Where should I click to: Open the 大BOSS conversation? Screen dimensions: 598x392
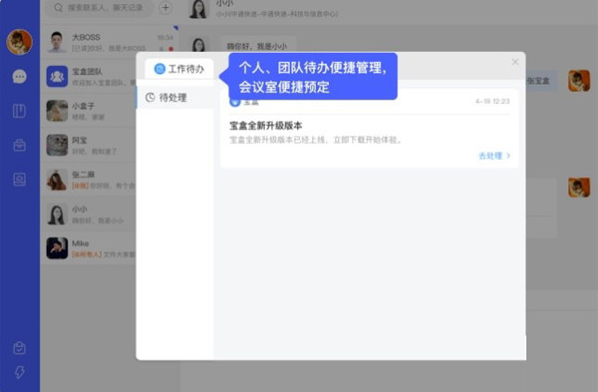(x=109, y=42)
